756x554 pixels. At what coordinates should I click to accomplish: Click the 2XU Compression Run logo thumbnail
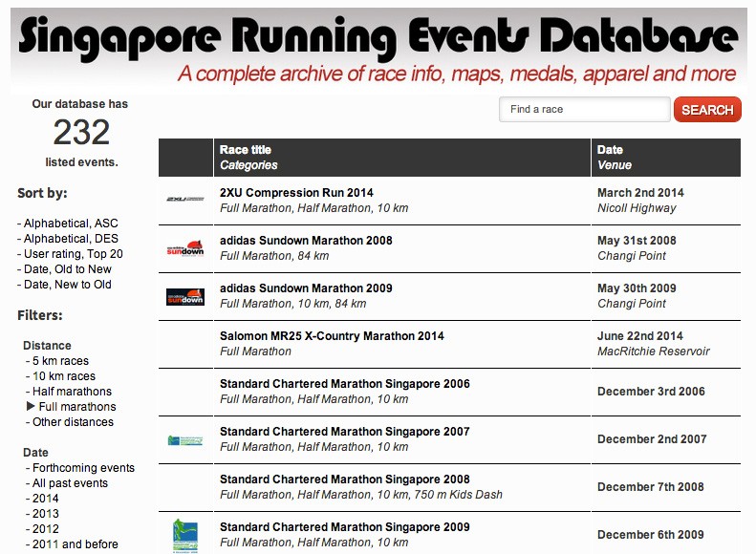click(185, 199)
